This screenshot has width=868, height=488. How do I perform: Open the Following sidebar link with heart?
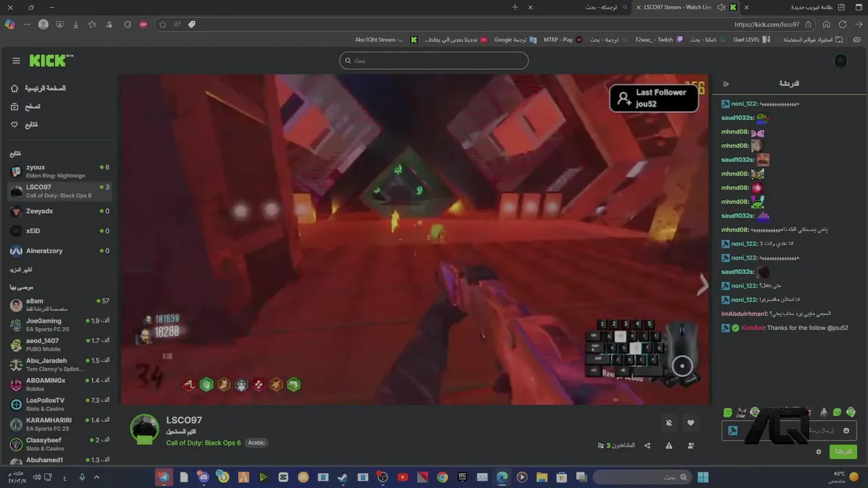click(x=24, y=125)
